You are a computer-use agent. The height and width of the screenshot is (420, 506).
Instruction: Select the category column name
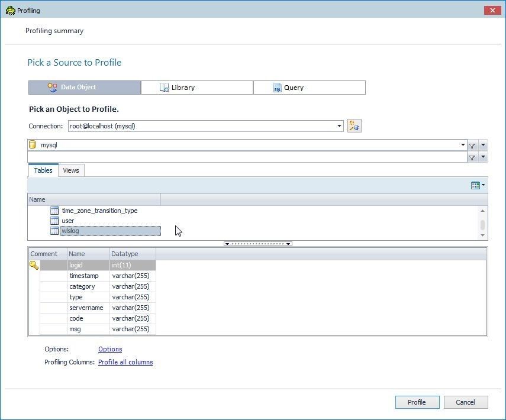(82, 286)
